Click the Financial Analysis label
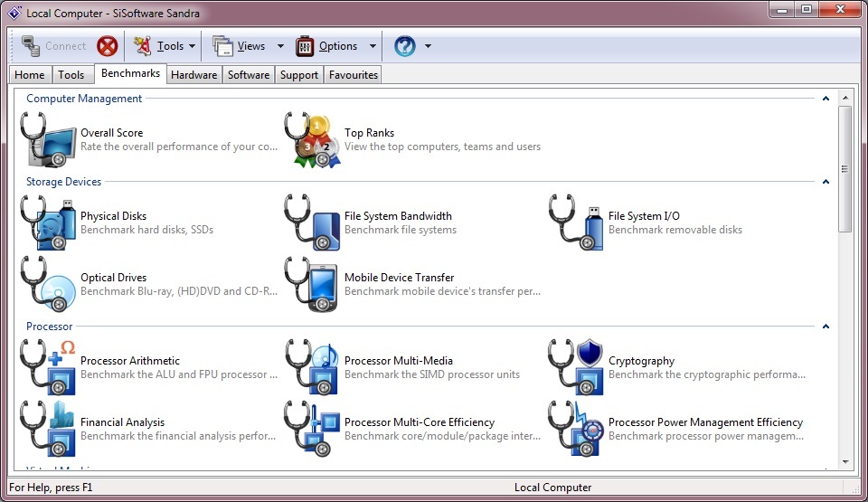Viewport: 868px width, 502px height. click(122, 422)
